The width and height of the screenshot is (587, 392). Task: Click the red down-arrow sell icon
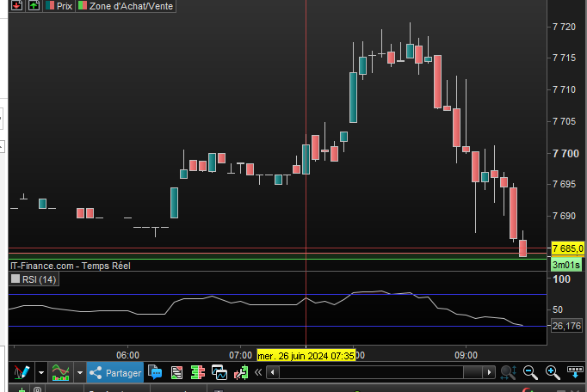click(x=17, y=5)
